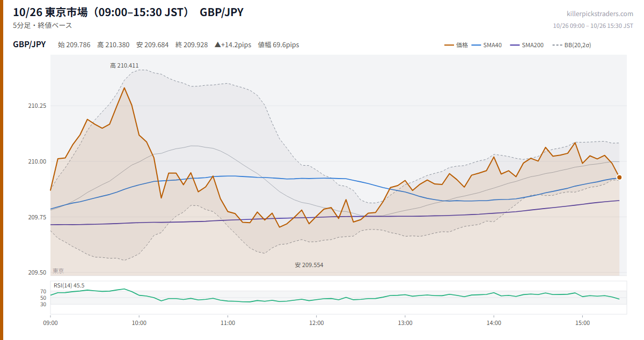Click the RSI 70 level label
The image size is (644, 340).
[x=43, y=292]
